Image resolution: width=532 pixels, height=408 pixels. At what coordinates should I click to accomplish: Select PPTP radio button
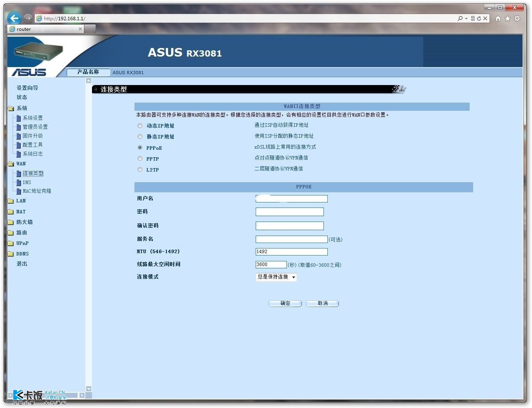[x=140, y=158]
